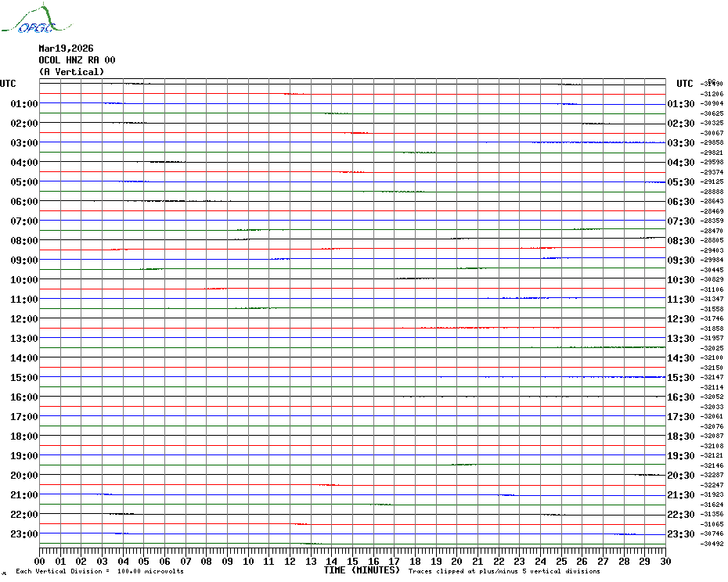Click the 23:30 label on right axis
The height and width of the screenshot is (582, 728).
pyautogui.click(x=681, y=533)
